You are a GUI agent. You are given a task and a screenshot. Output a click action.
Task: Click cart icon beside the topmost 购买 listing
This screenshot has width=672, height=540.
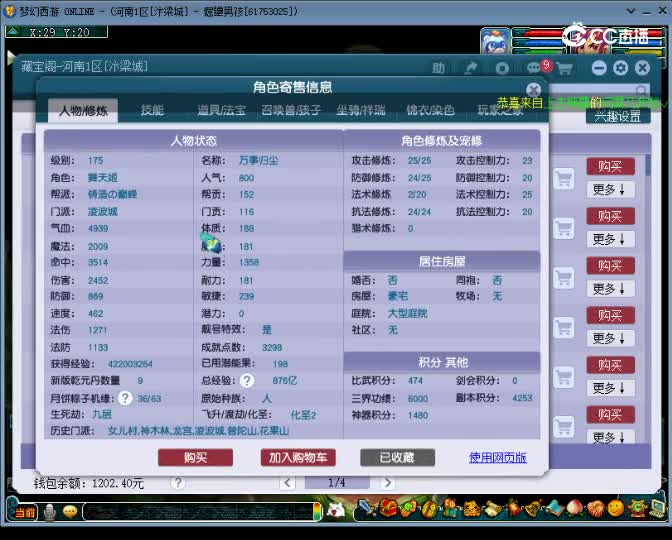pyautogui.click(x=564, y=178)
